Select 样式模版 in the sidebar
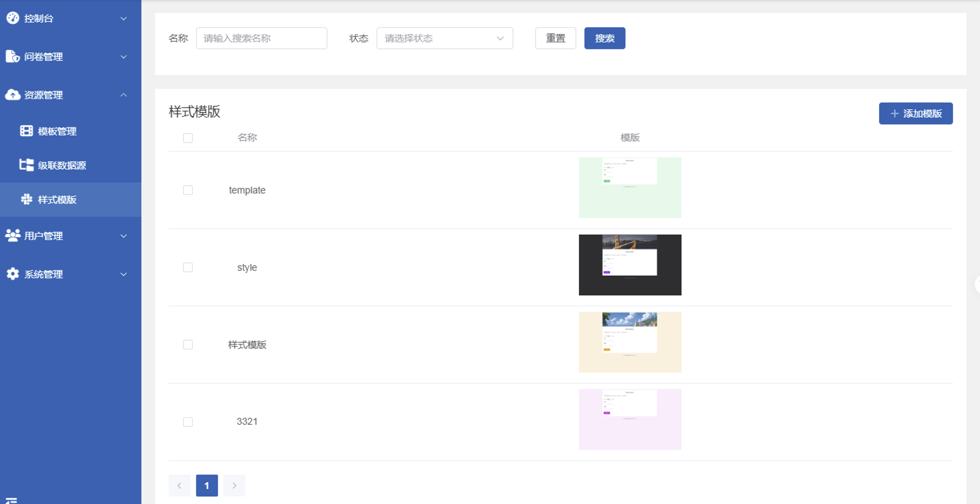Image resolution: width=980 pixels, height=504 pixels. pyautogui.click(x=71, y=199)
